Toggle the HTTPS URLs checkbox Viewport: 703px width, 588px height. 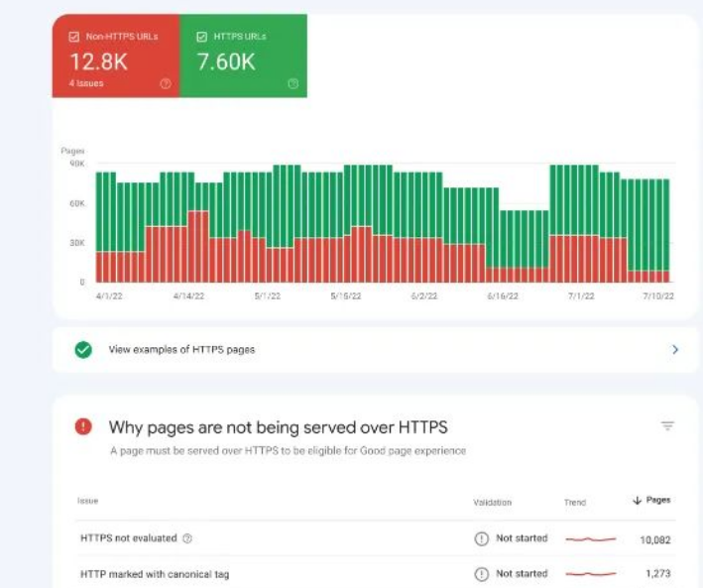201,37
